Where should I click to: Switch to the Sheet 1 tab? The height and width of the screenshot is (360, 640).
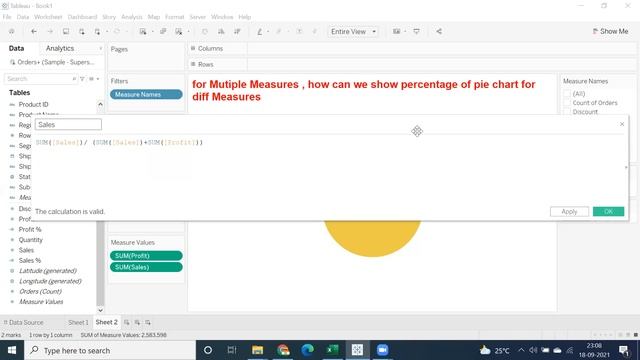(78, 322)
